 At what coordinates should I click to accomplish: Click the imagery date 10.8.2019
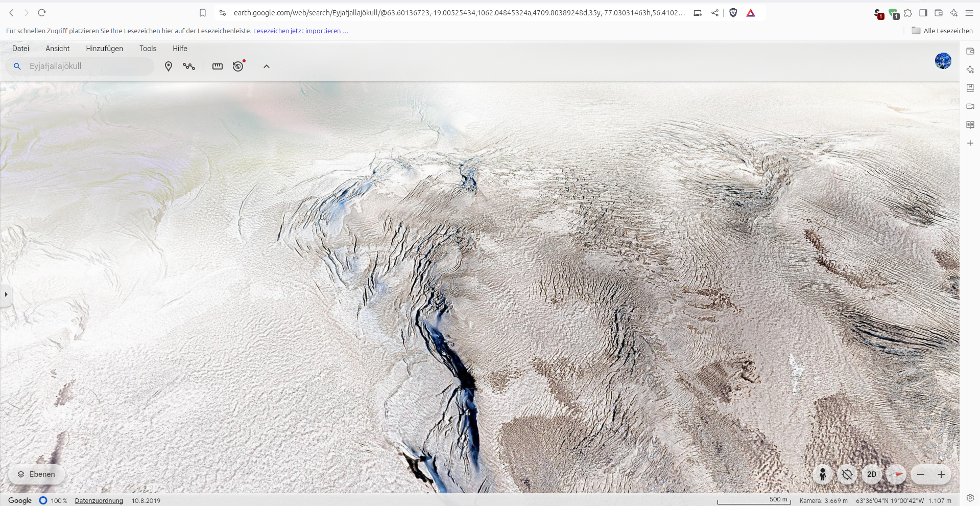coord(146,501)
